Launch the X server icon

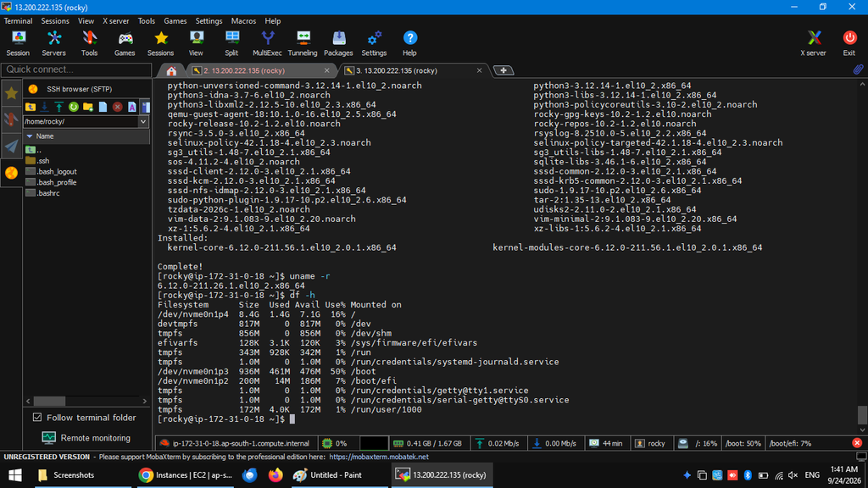pyautogui.click(x=813, y=43)
